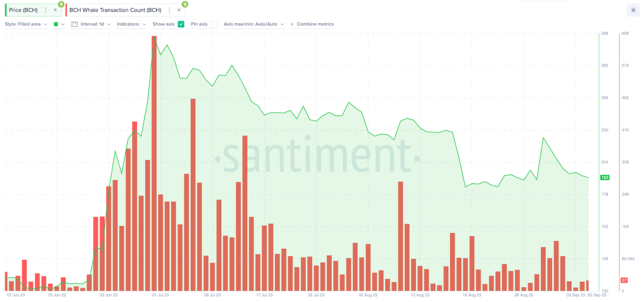Screen dimensions: 644x302
Task: Open options menu for Price (BCH) metric
Action: (x=45, y=10)
